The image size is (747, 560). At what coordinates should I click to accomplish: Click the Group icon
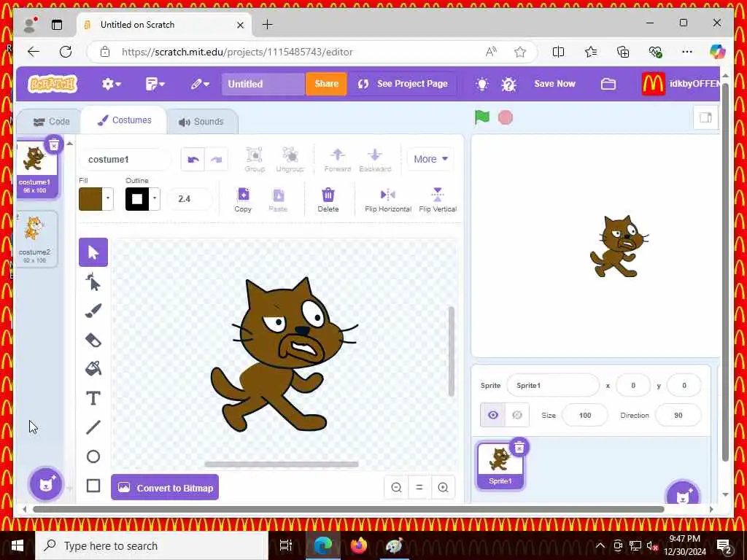[255, 160]
